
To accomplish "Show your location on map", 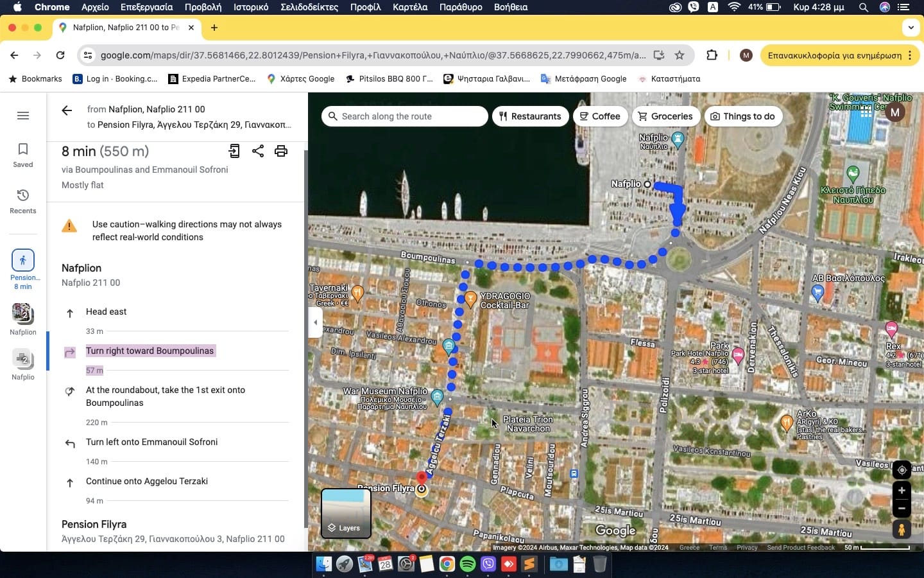I will pos(902,470).
